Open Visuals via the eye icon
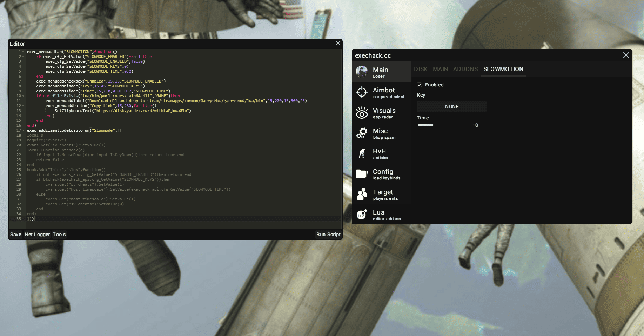644x336 pixels. click(x=362, y=113)
